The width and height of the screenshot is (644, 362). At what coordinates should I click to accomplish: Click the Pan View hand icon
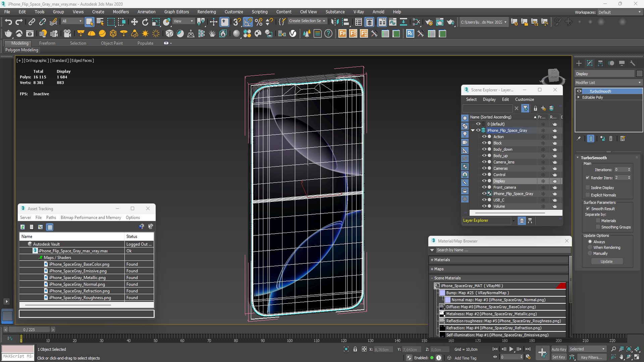tap(621, 357)
